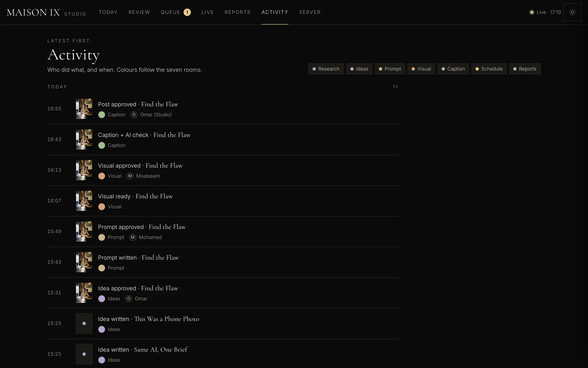
Task: Open thumbnail for the 16:43 entry
Action: (84, 139)
